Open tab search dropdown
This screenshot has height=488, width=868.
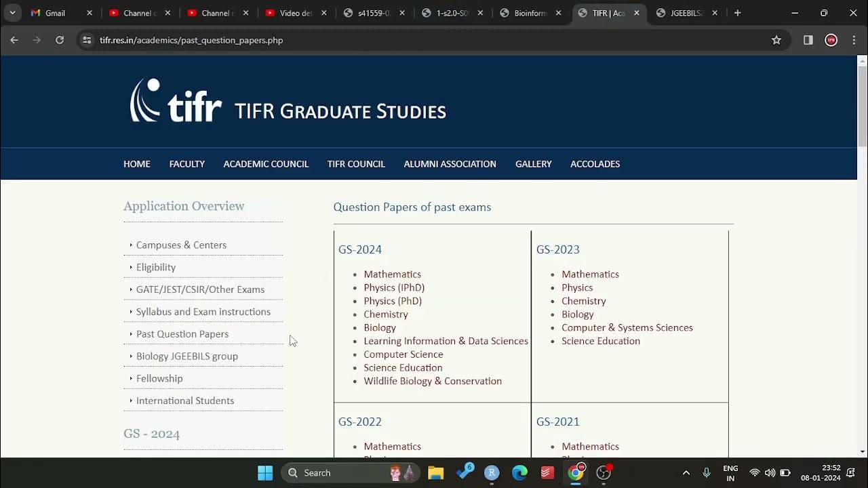coord(12,13)
